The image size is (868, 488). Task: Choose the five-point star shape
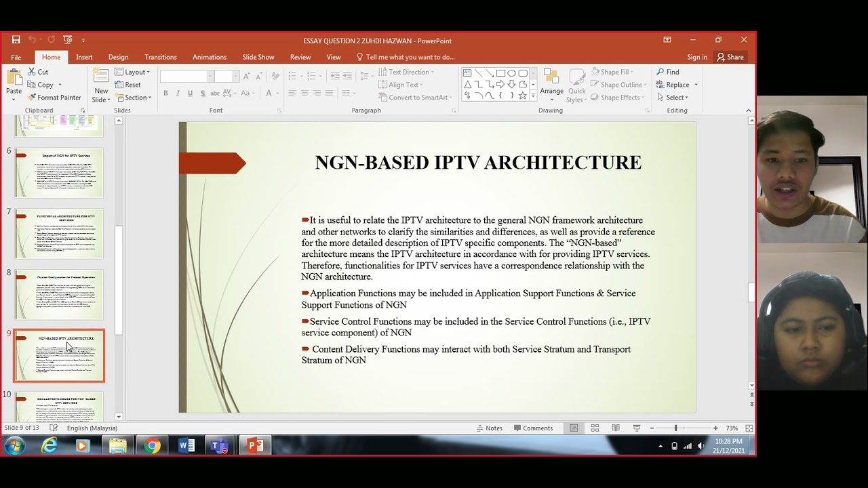pyautogui.click(x=522, y=96)
